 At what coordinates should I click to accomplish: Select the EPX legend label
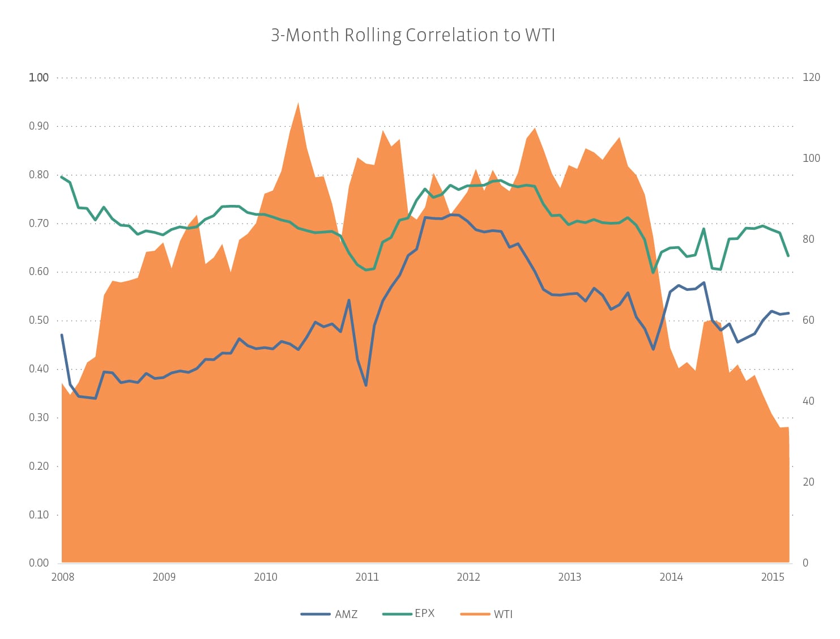(x=425, y=614)
